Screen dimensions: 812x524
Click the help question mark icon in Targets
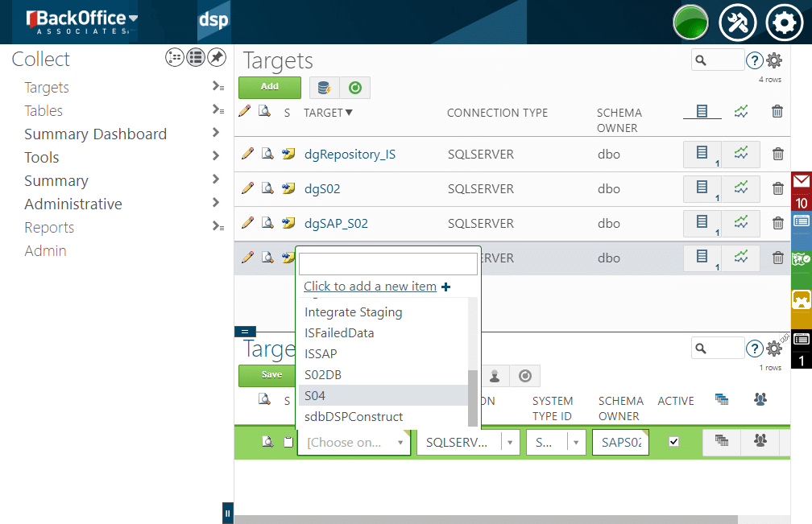[x=754, y=60]
